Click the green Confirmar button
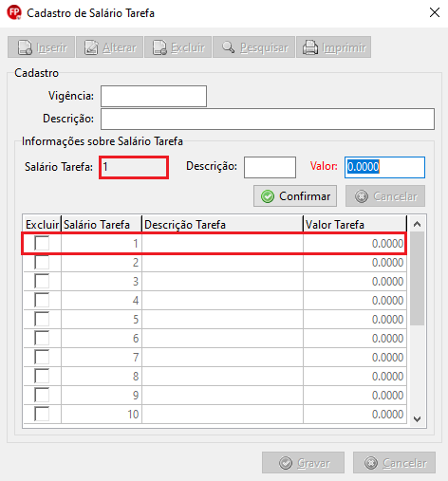 (x=295, y=196)
